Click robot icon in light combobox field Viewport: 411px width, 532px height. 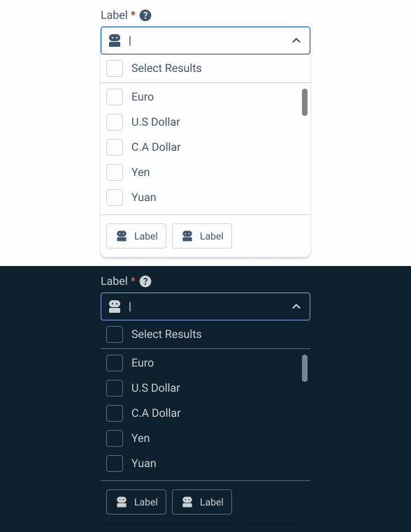coord(115,40)
